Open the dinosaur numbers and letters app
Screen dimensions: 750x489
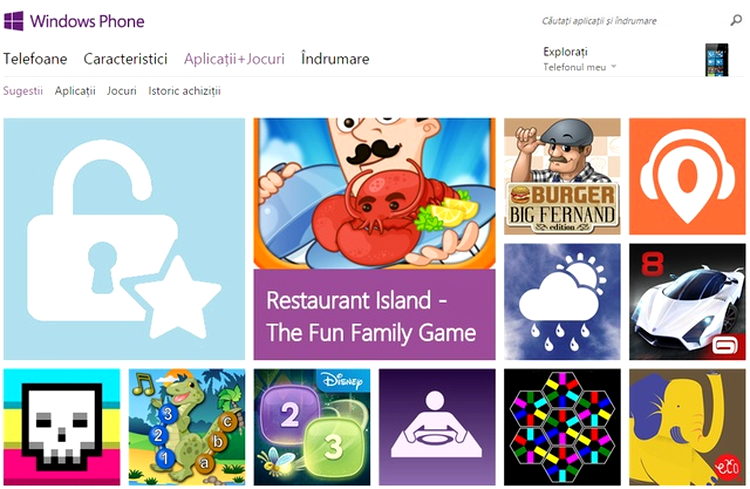[187, 427]
